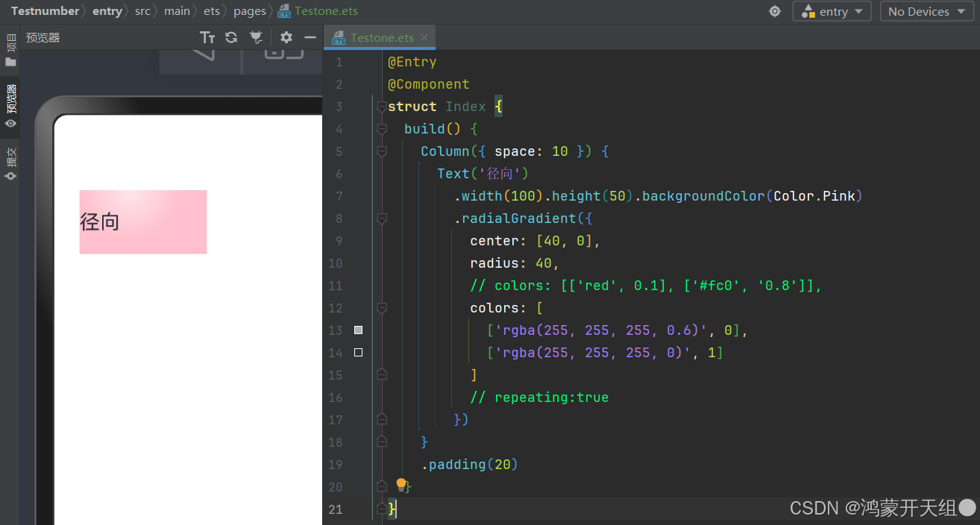Collapse the colors array fold on line 12

[x=382, y=308]
